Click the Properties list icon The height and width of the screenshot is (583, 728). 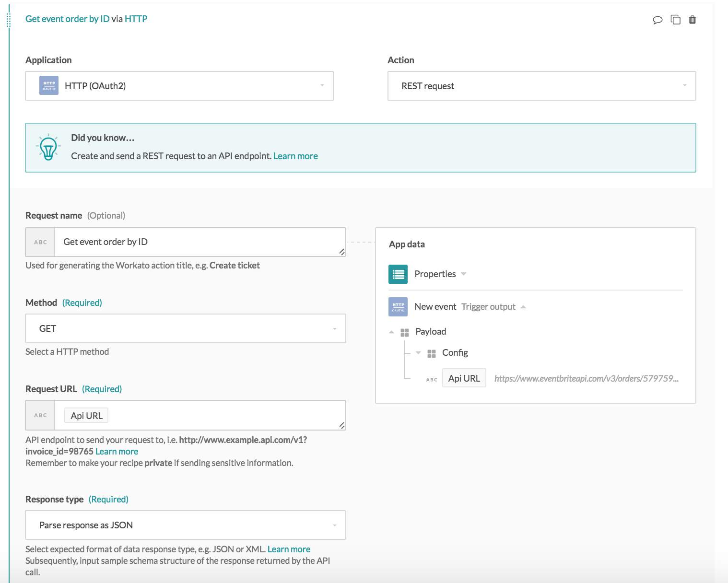pos(398,274)
